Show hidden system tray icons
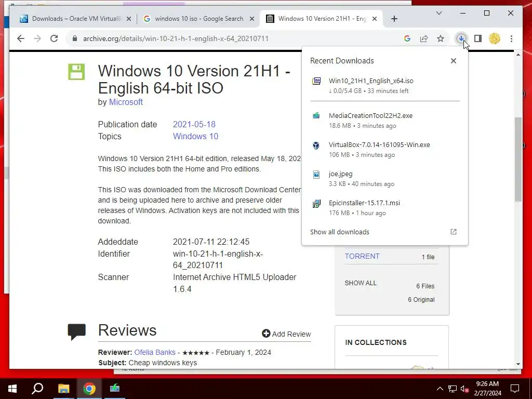The width and height of the screenshot is (532, 399). coord(440,389)
